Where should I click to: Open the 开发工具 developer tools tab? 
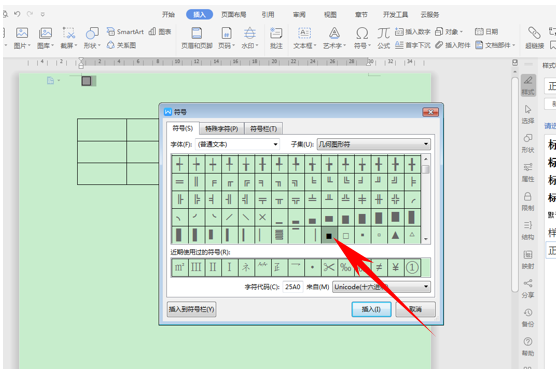point(395,15)
